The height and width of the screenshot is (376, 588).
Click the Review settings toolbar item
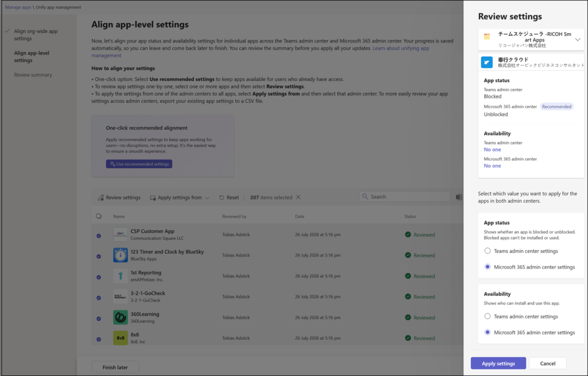(119, 197)
